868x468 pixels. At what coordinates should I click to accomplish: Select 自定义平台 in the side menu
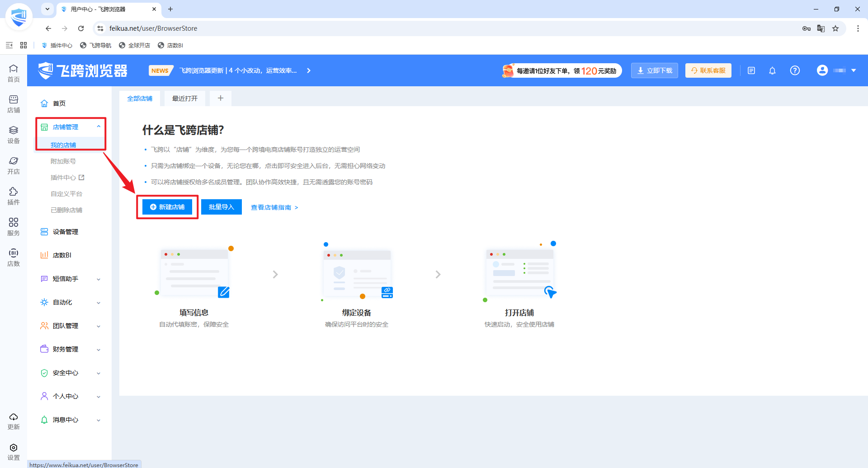point(66,194)
